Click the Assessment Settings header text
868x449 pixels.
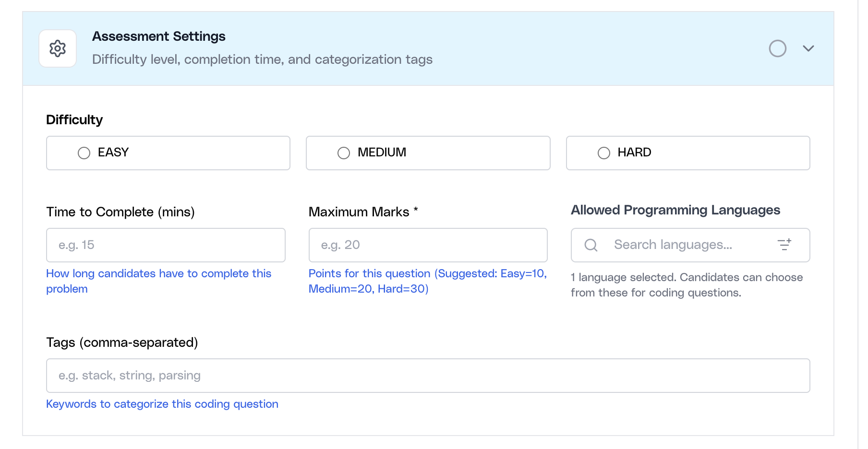pos(158,36)
